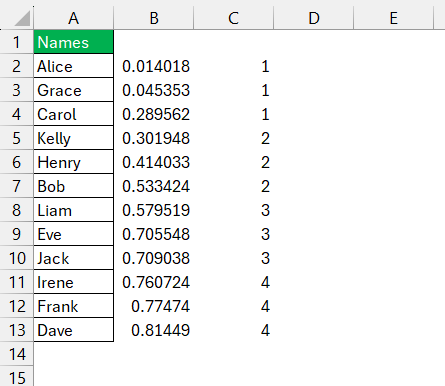Select row 11 header

pyautogui.click(x=17, y=282)
